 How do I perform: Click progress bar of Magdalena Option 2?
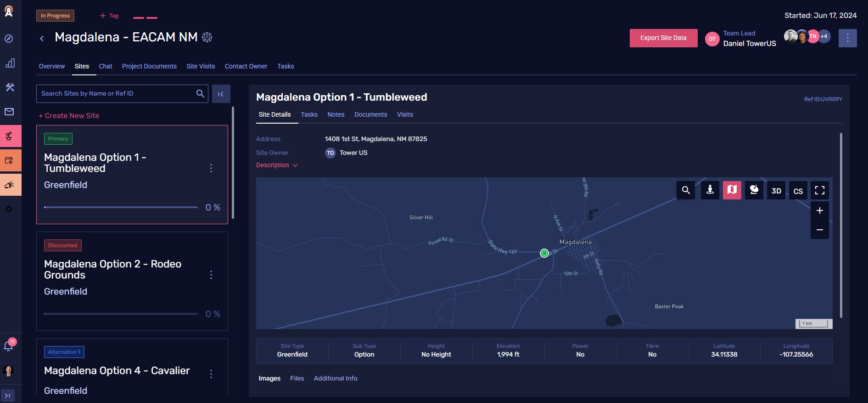click(x=121, y=314)
